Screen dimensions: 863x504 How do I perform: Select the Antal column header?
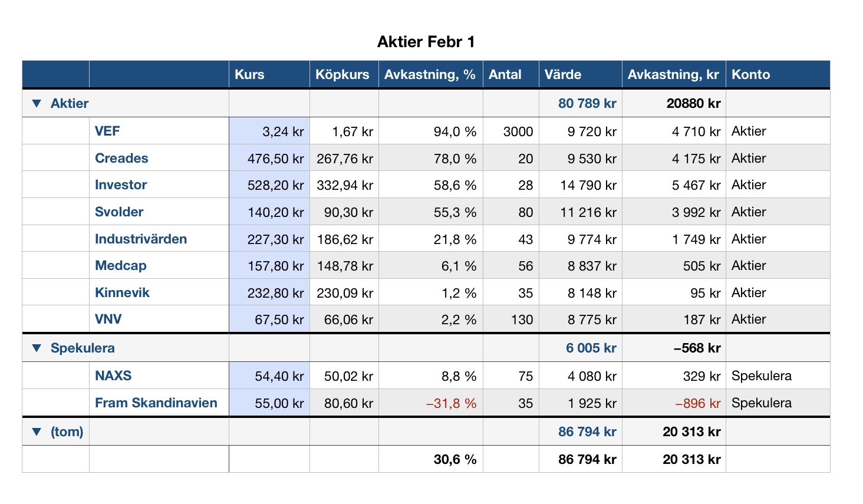tap(511, 75)
